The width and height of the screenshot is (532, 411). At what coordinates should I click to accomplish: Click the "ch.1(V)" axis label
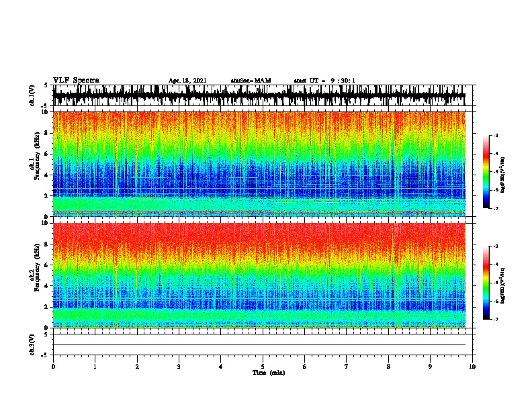32,95
